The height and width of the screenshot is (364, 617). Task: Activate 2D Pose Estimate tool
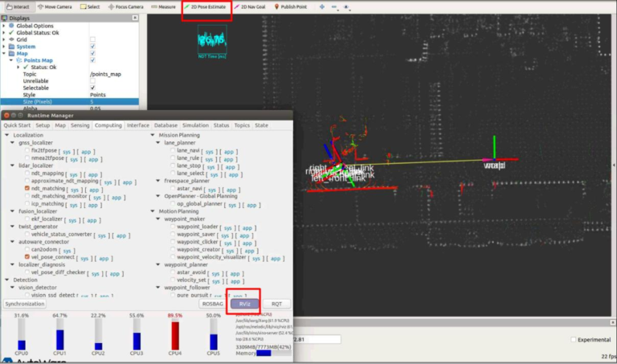tap(206, 6)
